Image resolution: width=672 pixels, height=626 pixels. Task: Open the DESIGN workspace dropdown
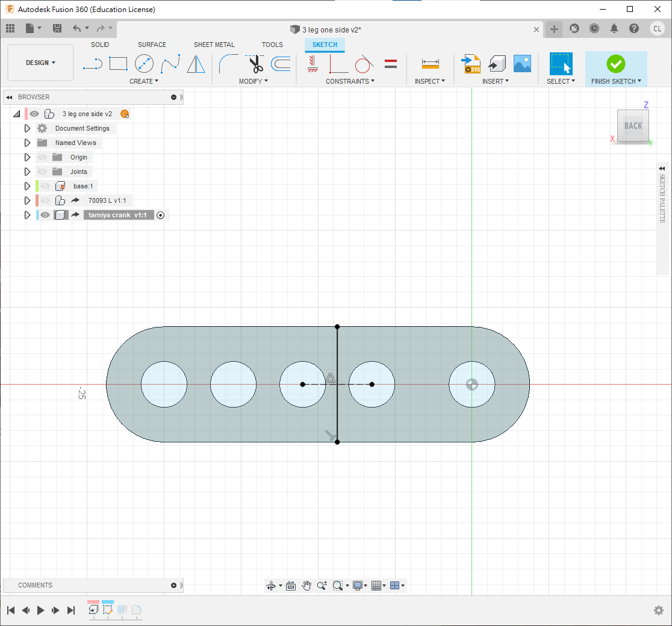pyautogui.click(x=40, y=63)
